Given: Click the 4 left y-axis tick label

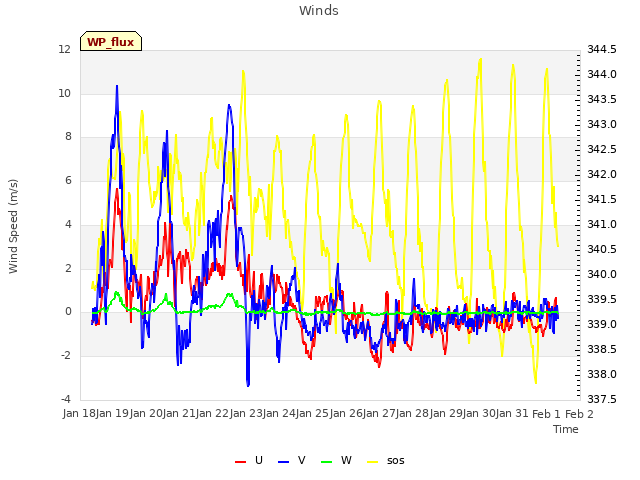Looking at the screenshot, I should [68, 224].
